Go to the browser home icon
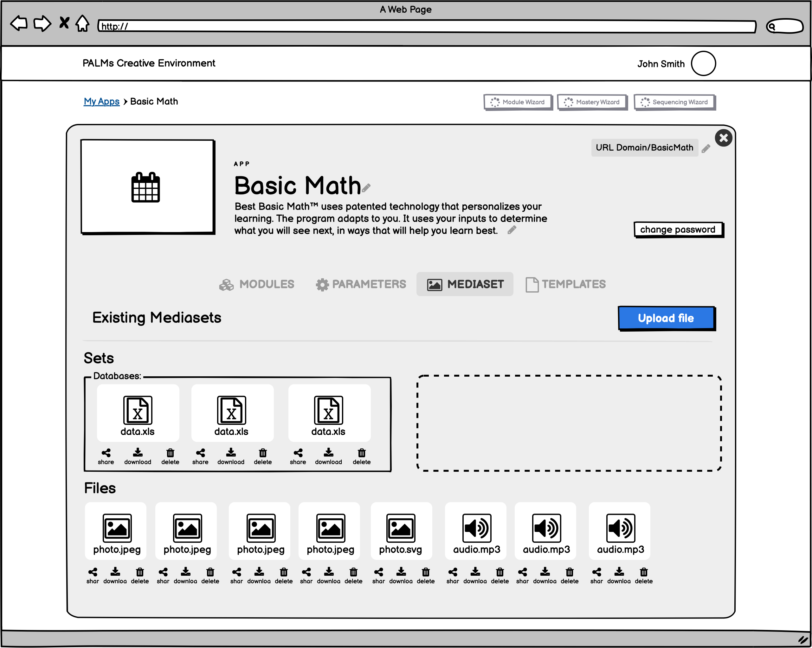 [82, 23]
